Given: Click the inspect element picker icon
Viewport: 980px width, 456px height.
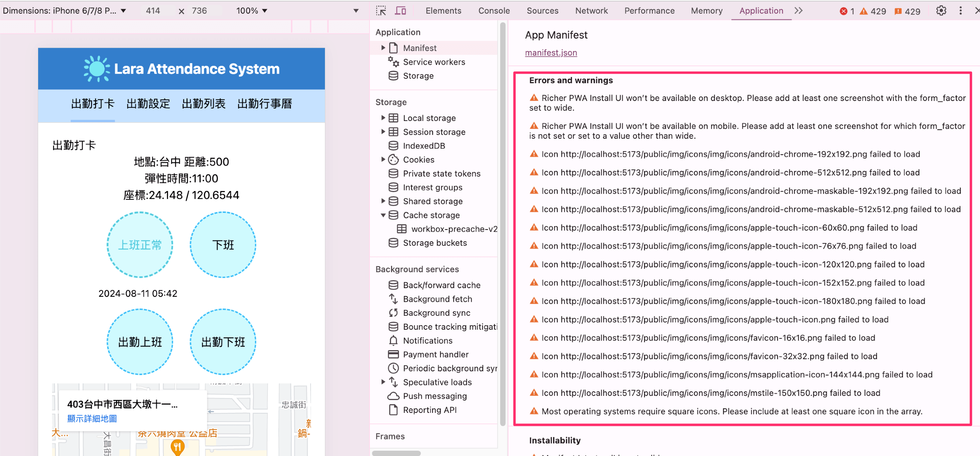Looking at the screenshot, I should tap(381, 11).
